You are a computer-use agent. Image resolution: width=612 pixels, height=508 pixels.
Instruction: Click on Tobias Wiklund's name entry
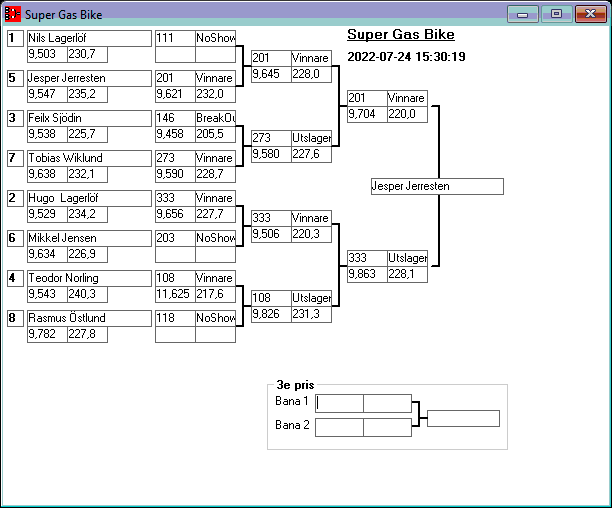[66, 158]
